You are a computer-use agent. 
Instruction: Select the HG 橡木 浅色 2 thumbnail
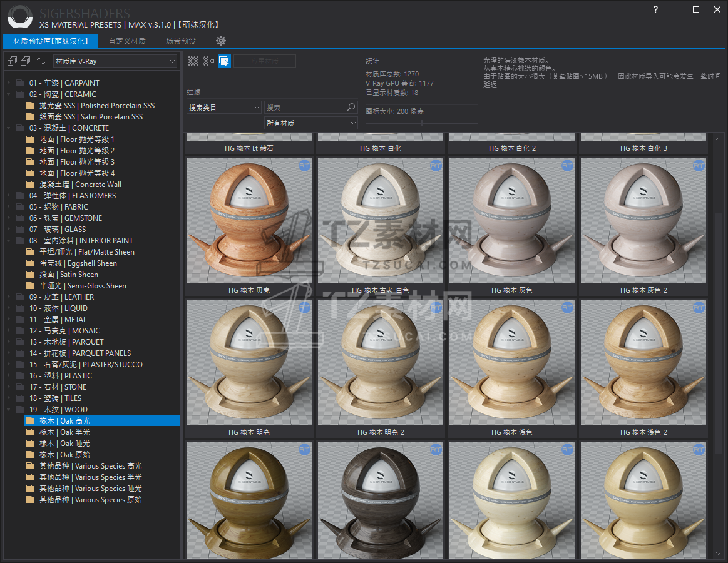pyautogui.click(x=643, y=362)
